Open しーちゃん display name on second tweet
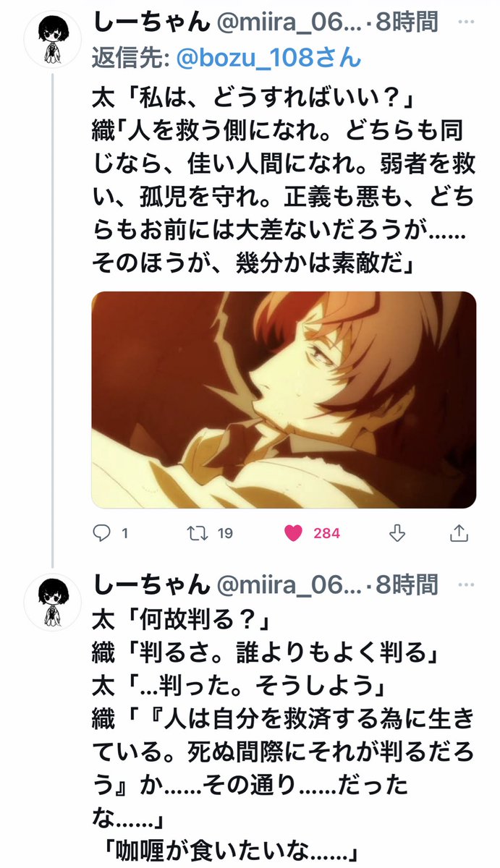Viewport: 500px width, 868px height. point(148,584)
